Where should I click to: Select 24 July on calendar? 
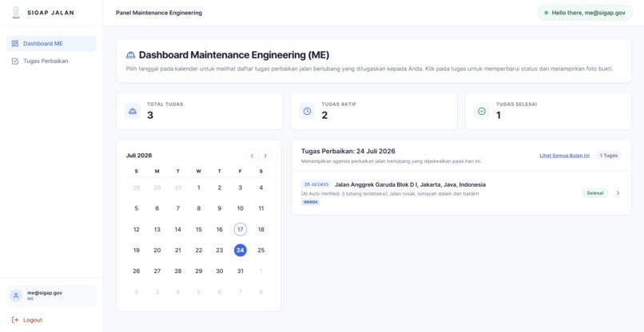click(241, 250)
